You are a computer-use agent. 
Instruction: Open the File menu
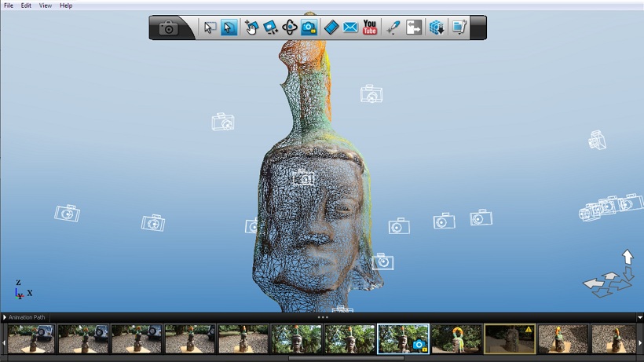(x=9, y=5)
